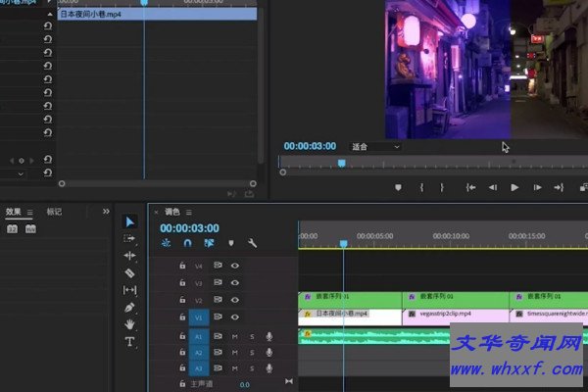
Task: Select the Hand tool
Action: point(129,324)
